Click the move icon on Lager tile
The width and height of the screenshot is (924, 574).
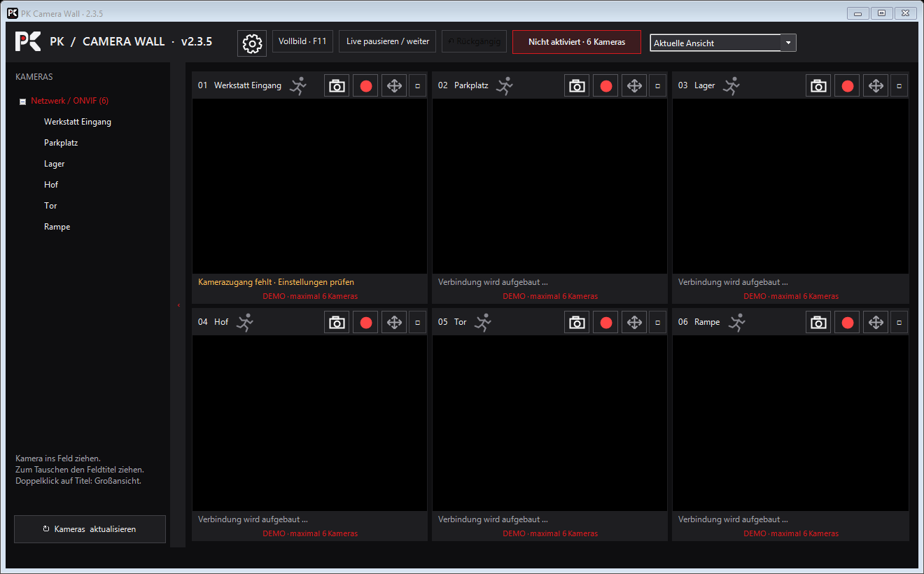pos(875,86)
